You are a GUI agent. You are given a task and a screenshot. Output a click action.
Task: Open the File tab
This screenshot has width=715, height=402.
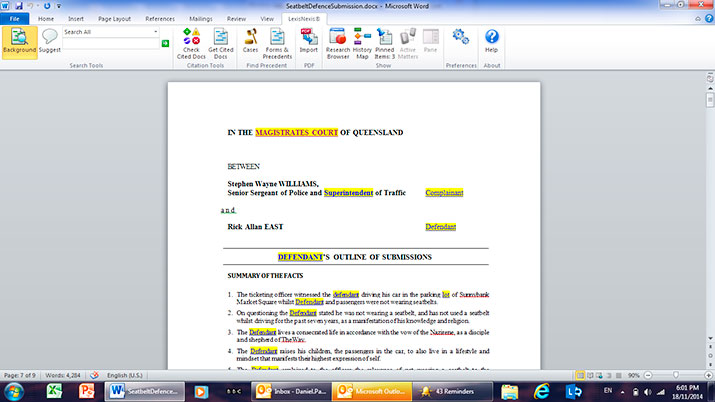click(x=15, y=19)
